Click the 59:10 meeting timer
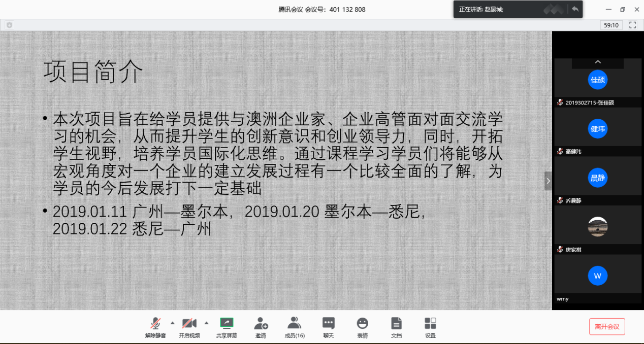Viewport: 644px width, 344px height. (x=611, y=25)
